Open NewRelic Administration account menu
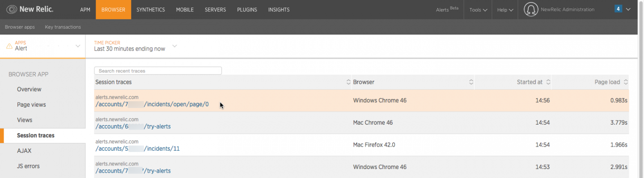The width and height of the screenshot is (644, 178). coord(568,9)
